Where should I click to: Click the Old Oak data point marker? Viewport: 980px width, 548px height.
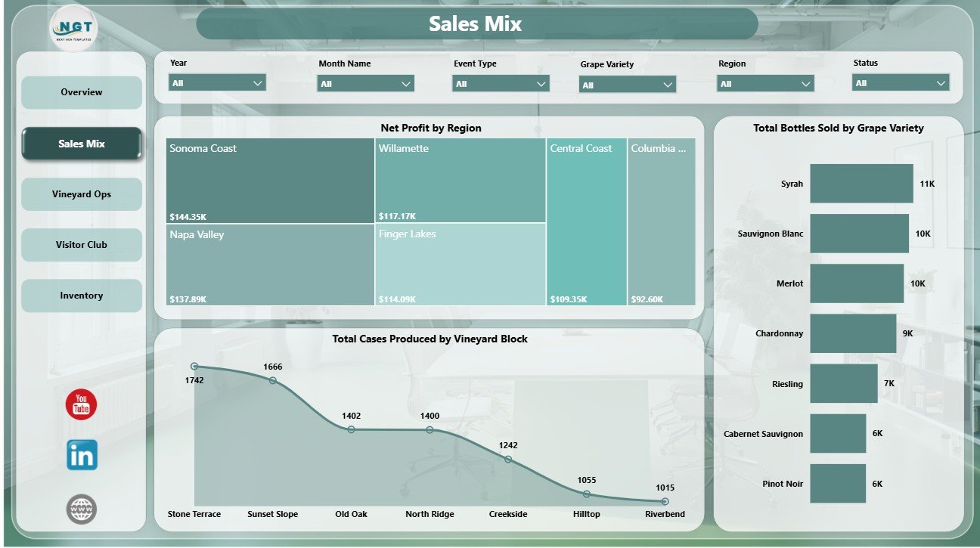pyautogui.click(x=351, y=429)
